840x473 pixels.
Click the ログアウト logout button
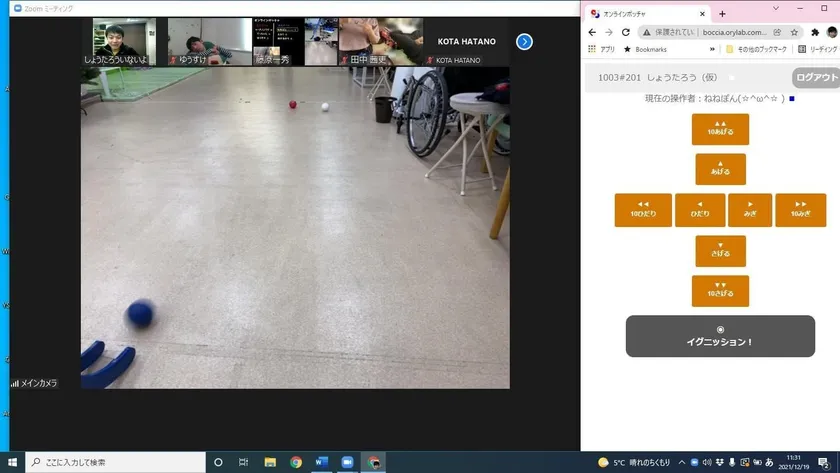click(815, 78)
